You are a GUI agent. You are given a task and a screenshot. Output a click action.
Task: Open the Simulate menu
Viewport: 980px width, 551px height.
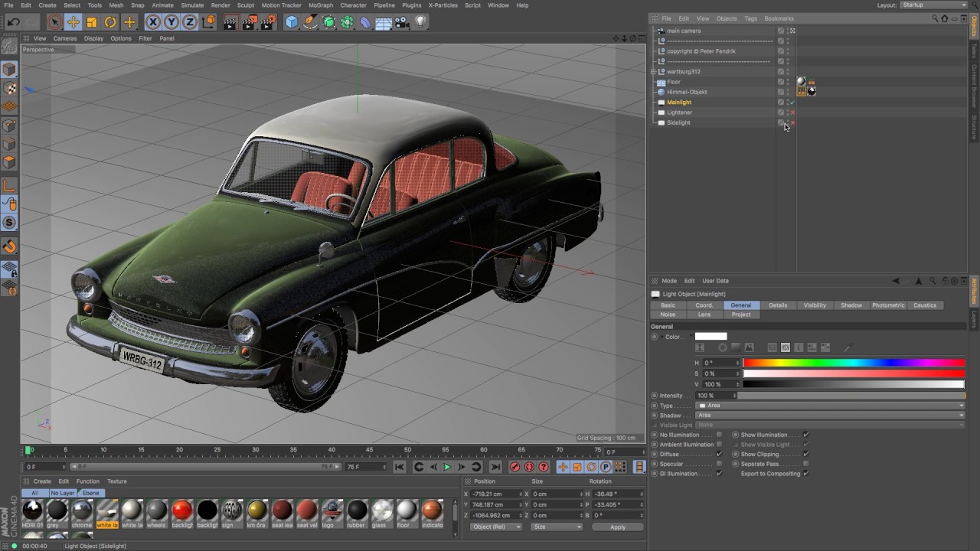tap(192, 5)
